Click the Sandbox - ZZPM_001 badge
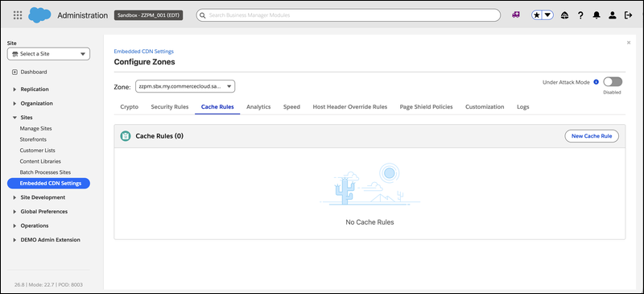The width and height of the screenshot is (644, 294). [148, 15]
